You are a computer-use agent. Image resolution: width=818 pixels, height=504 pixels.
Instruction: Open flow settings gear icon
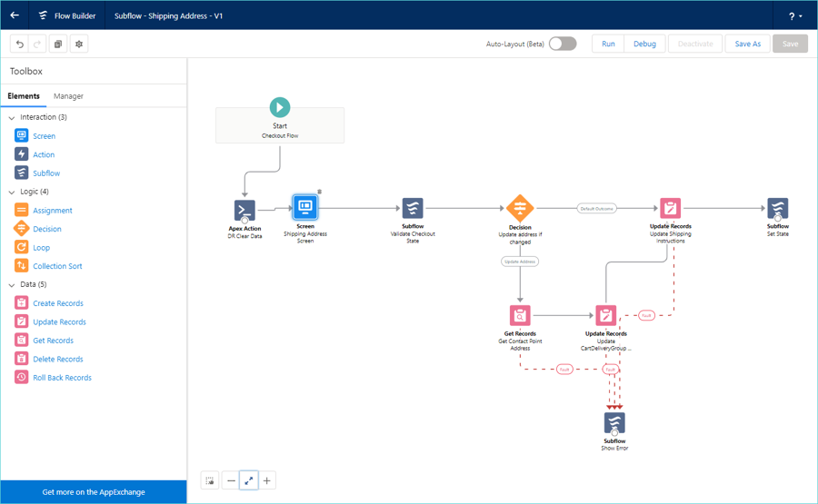pos(79,44)
